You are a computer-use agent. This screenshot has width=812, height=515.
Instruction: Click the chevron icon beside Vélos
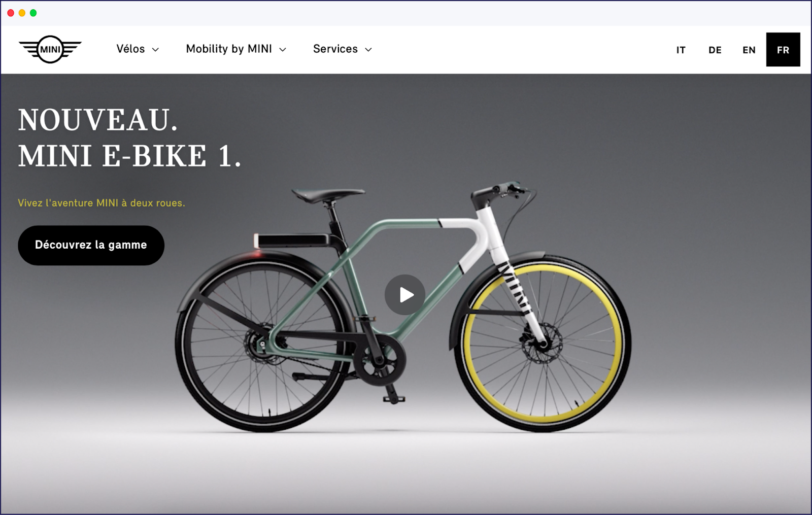pos(155,50)
